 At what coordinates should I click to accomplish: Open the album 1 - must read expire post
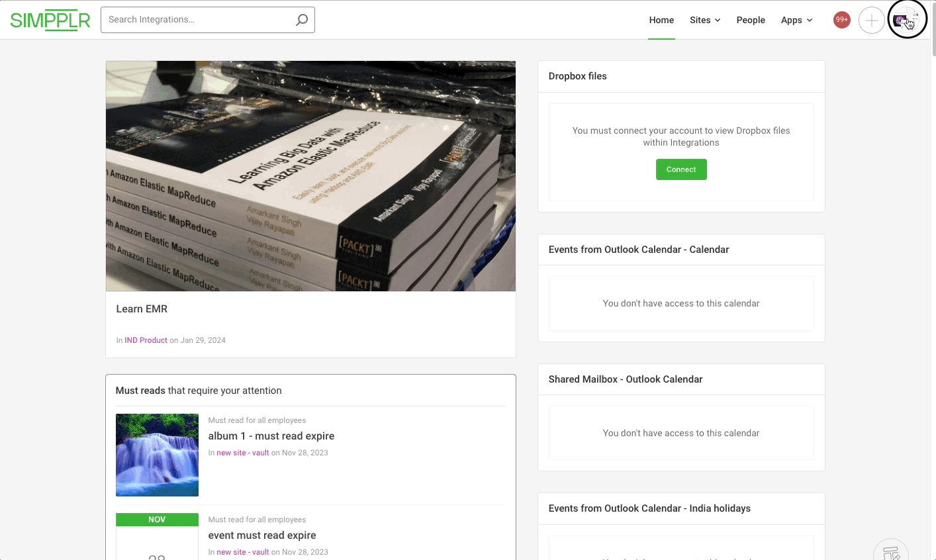tap(271, 436)
